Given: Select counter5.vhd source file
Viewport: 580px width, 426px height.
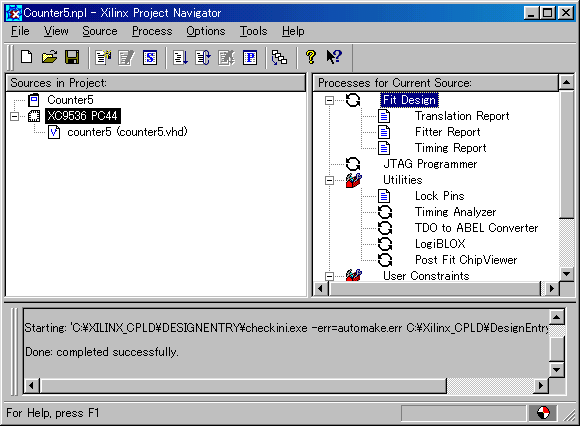Looking at the screenshot, I should click(x=127, y=132).
